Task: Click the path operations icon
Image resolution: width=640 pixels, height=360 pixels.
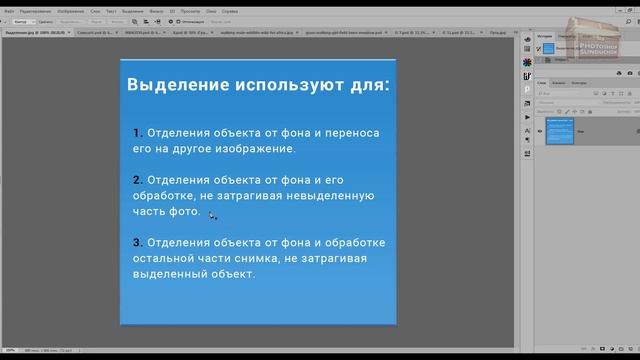Action: click(135, 22)
